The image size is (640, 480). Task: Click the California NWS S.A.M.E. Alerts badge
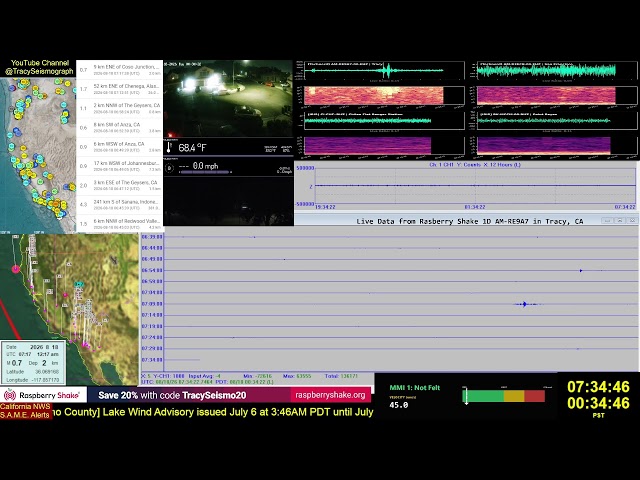(x=26, y=411)
